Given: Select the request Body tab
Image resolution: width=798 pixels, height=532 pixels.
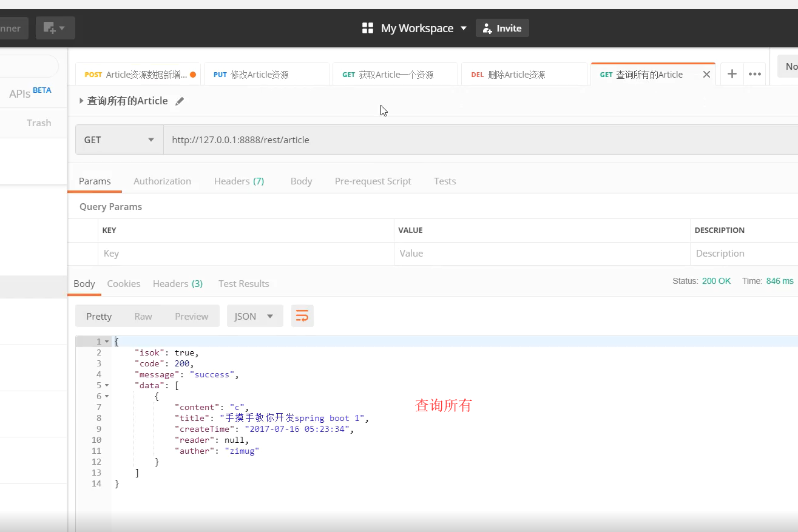Looking at the screenshot, I should click(x=301, y=181).
